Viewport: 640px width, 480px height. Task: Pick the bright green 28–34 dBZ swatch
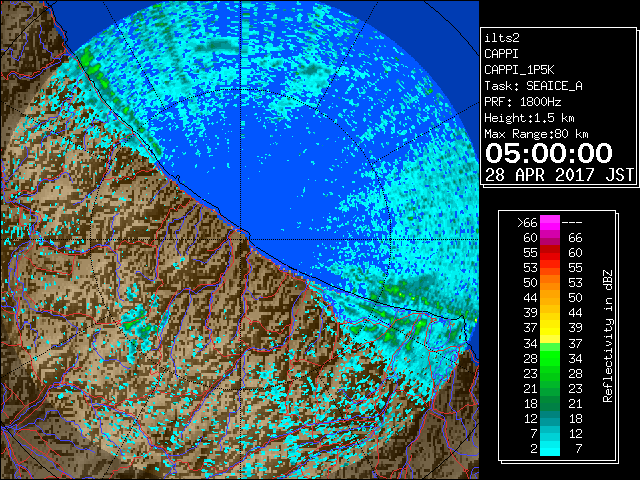550,358
